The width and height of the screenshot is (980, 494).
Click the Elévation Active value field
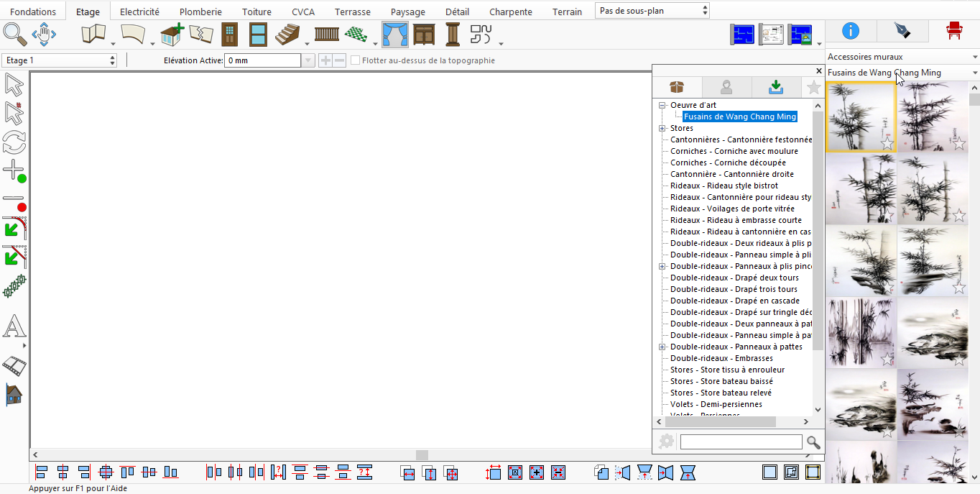[262, 60]
